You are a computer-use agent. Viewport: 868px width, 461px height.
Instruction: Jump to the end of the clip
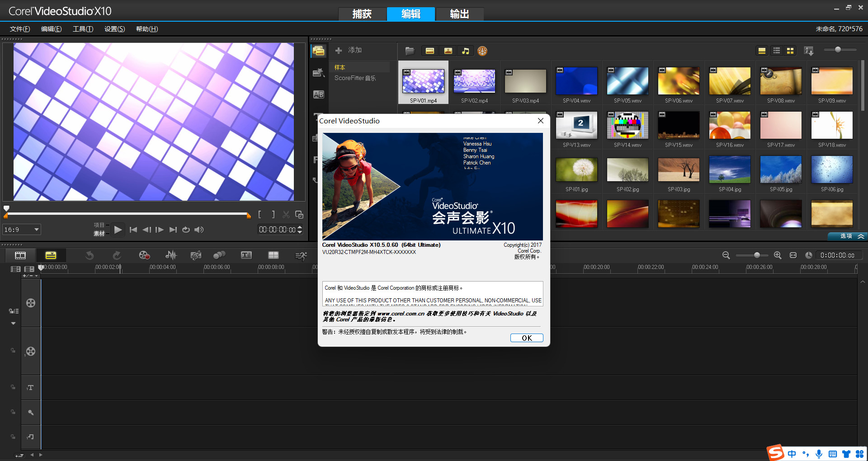click(173, 230)
